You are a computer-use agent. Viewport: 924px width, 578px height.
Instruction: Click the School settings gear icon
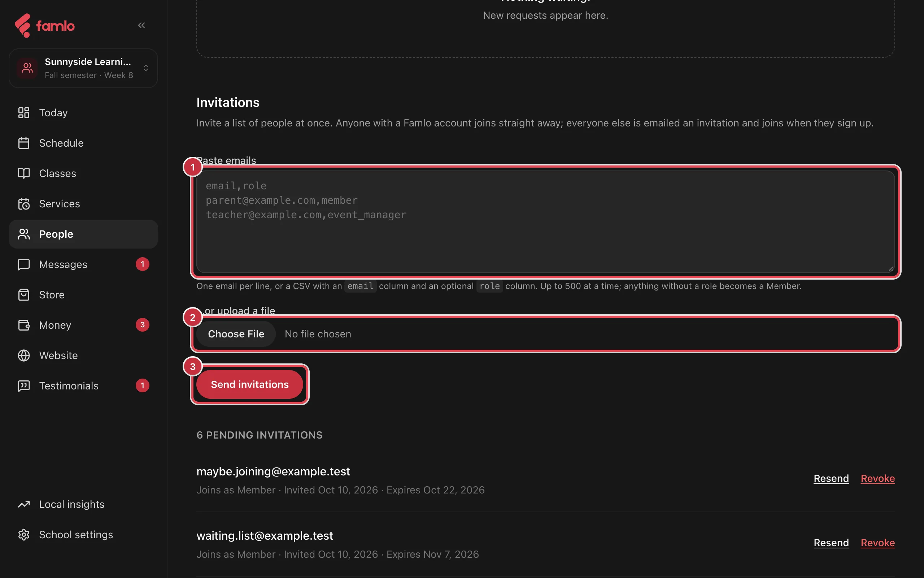[x=24, y=534]
